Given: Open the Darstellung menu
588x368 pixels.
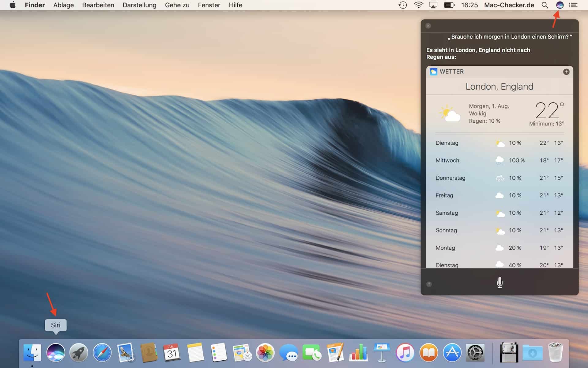Looking at the screenshot, I should 139,5.
